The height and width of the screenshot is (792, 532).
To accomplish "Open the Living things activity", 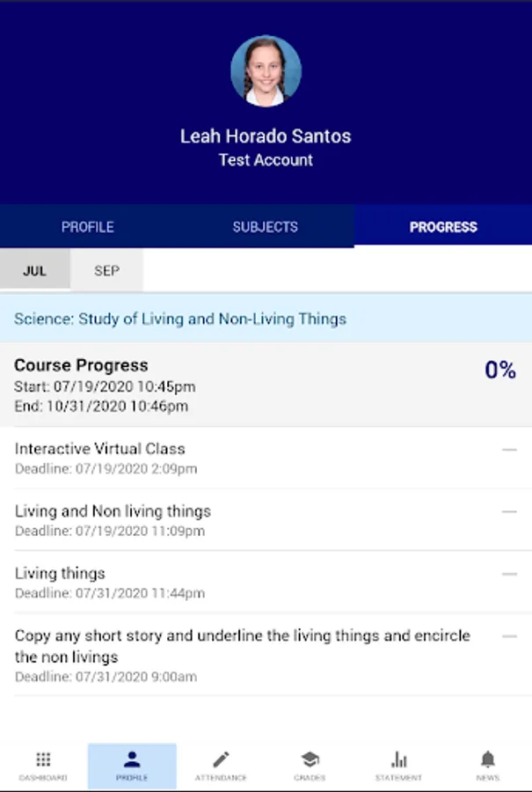I will (x=60, y=574).
